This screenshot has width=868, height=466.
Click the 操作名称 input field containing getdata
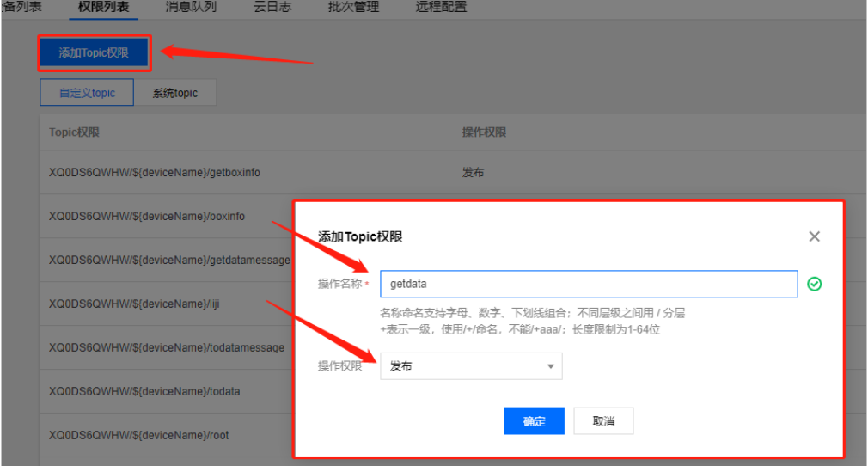tap(589, 284)
